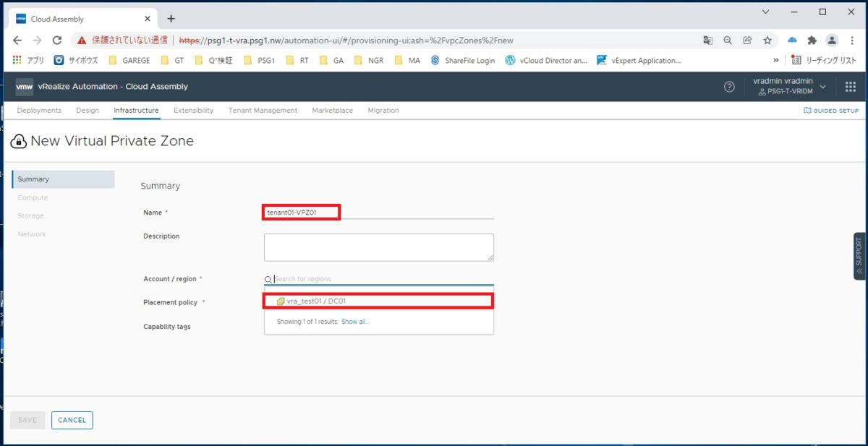The height and width of the screenshot is (446, 868).
Task: Open a new browser tab
Action: [171, 19]
